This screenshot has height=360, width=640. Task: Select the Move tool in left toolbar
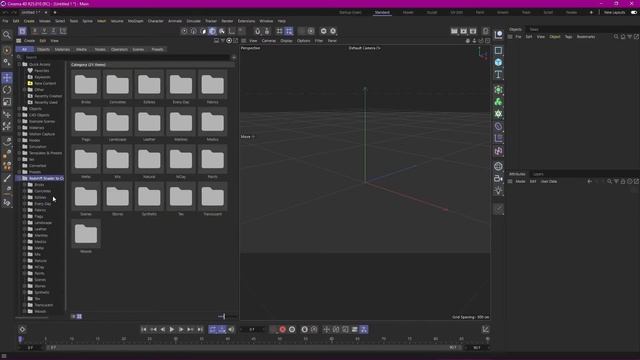click(x=7, y=78)
